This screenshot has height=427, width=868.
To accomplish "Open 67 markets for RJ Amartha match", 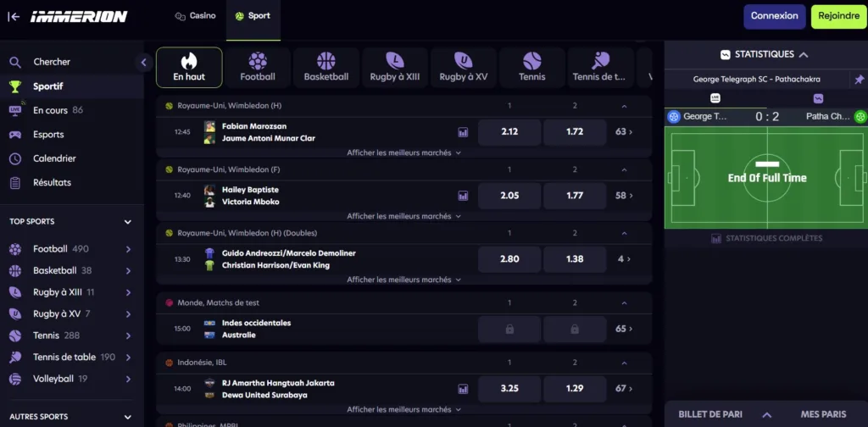I will coord(624,389).
